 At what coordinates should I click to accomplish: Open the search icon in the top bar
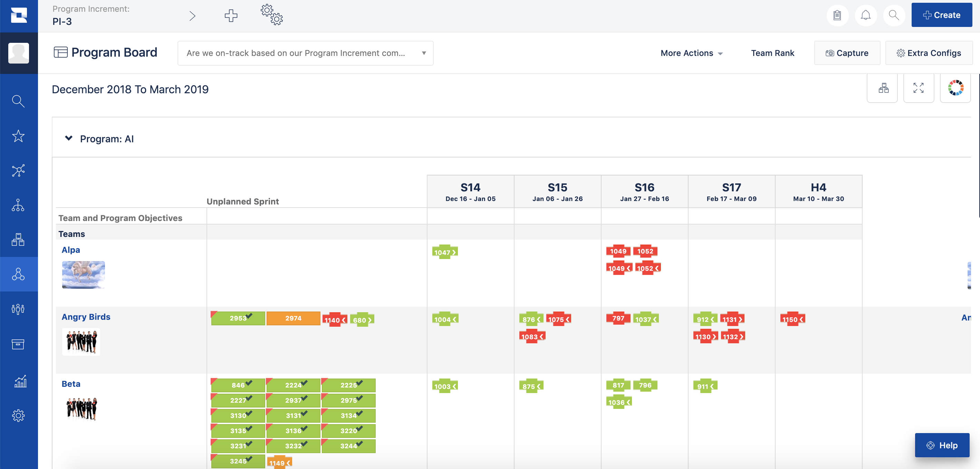pyautogui.click(x=894, y=15)
